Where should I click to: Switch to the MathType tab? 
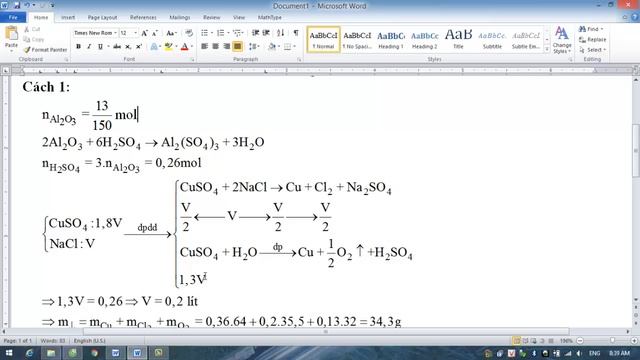(270, 18)
